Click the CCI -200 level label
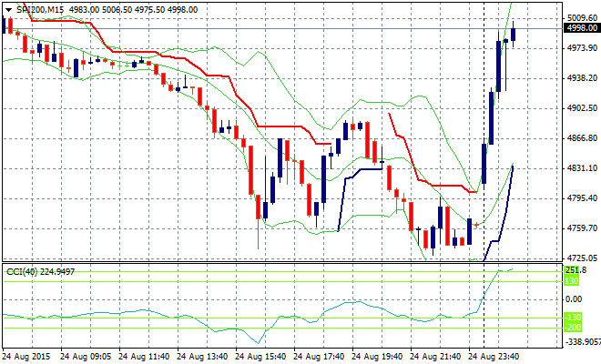The height and width of the screenshot is (364, 601). (x=573, y=328)
